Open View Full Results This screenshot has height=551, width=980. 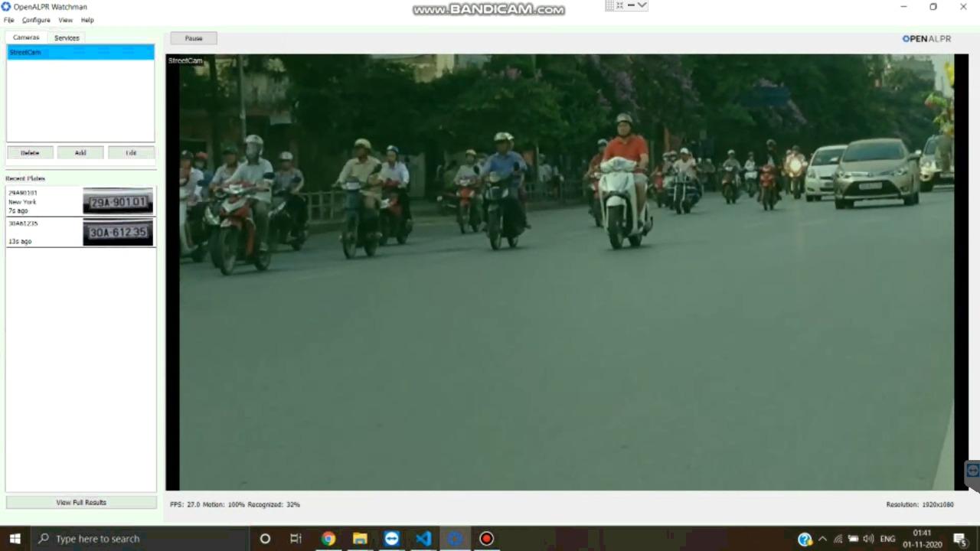tap(81, 503)
